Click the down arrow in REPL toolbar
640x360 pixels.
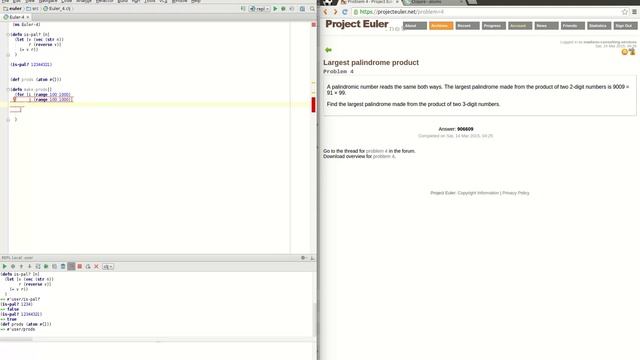[x=29, y=267]
